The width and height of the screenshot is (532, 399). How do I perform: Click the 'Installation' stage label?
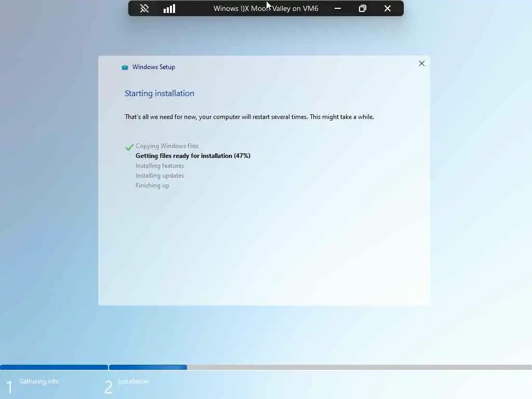[134, 381]
